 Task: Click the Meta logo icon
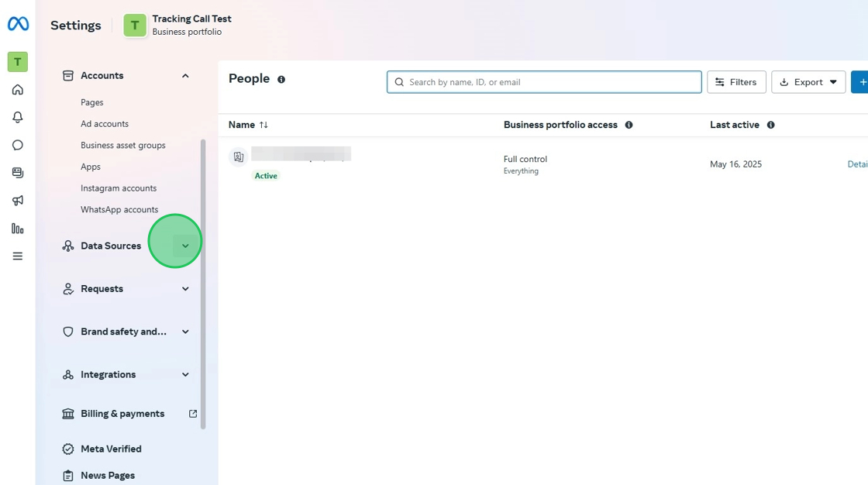click(x=18, y=24)
